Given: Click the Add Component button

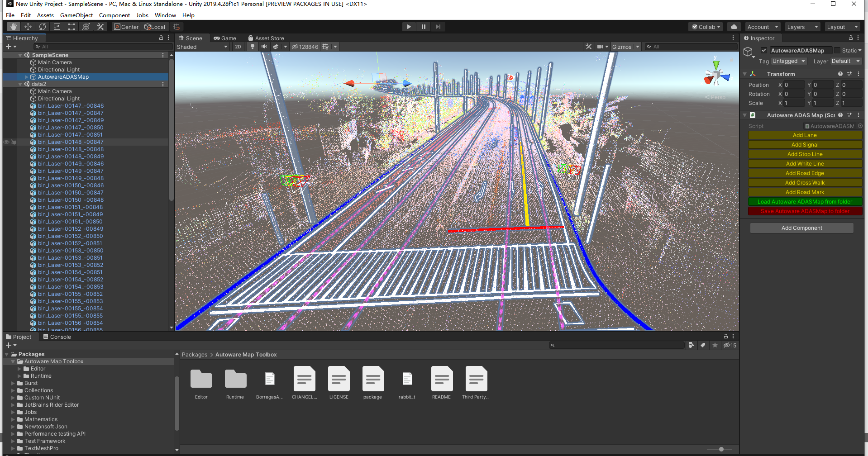Looking at the screenshot, I should 801,228.
